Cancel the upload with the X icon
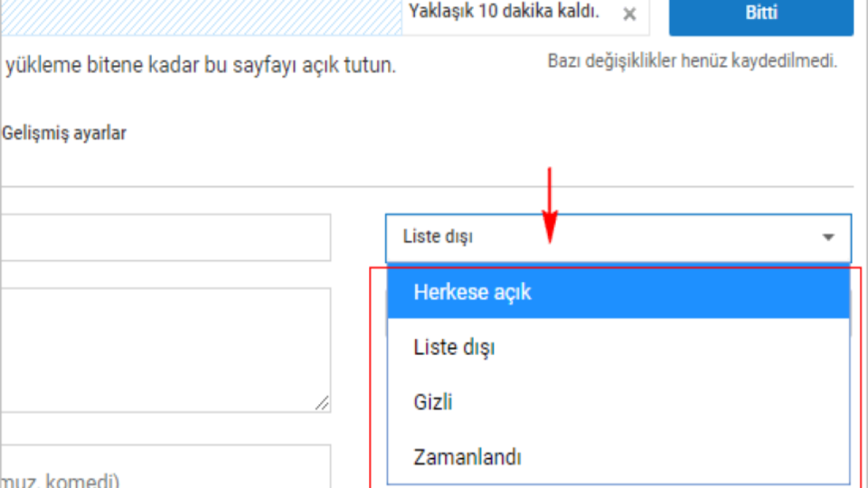The image size is (868, 488). click(x=629, y=14)
